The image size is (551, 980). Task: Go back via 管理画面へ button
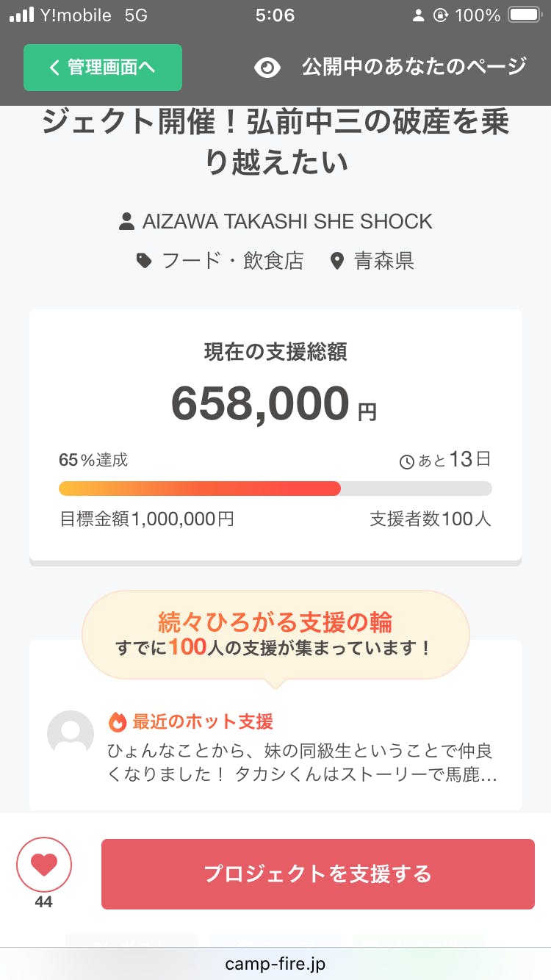pos(103,68)
